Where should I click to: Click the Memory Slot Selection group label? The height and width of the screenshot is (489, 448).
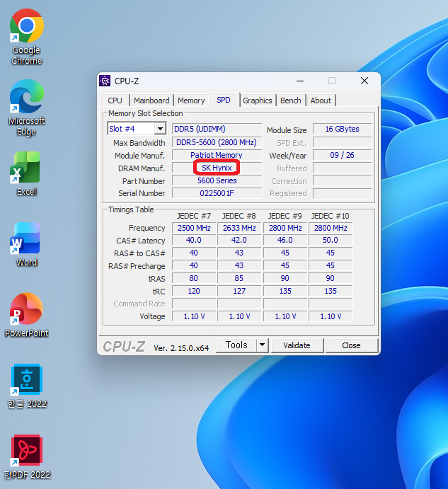[x=145, y=113]
